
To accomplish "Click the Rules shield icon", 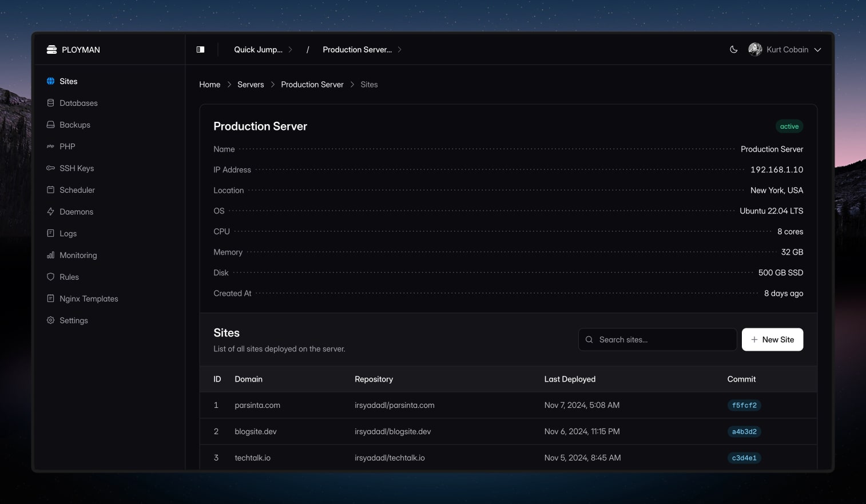I will tap(50, 277).
